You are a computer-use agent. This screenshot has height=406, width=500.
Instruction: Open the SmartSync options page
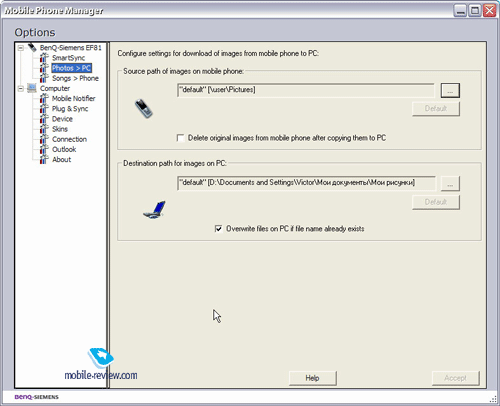click(x=68, y=58)
